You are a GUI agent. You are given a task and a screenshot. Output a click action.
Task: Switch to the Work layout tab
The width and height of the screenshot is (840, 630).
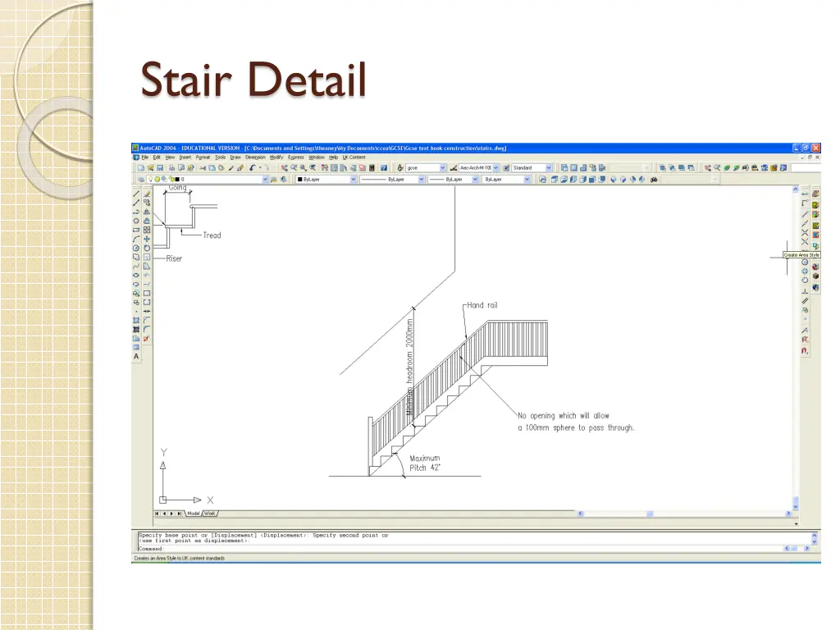click(x=209, y=514)
